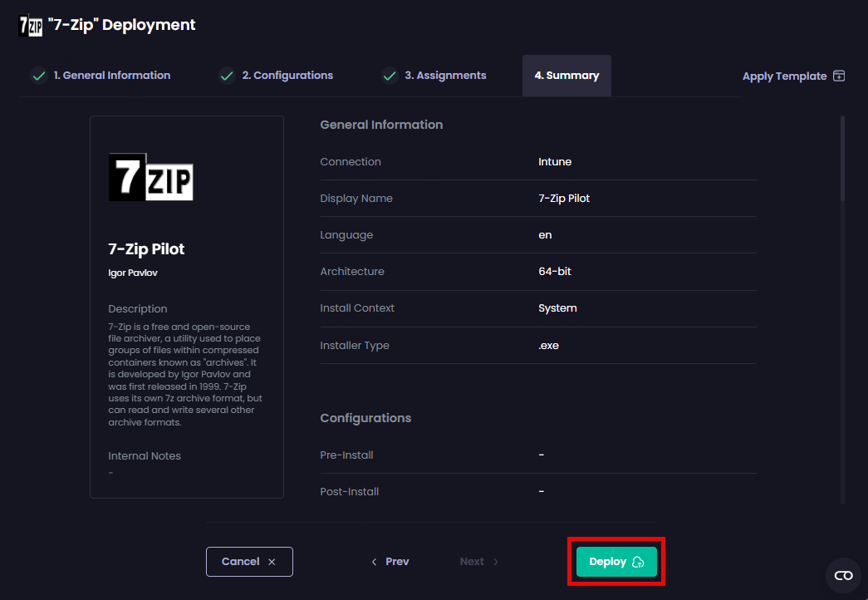Screen dimensions: 868x600
Task: Click the left chevron beside Prev
Action: [x=375, y=562]
